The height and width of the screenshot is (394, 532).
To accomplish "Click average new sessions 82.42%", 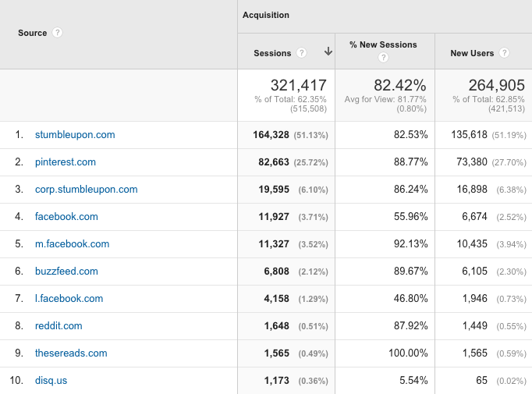I will click(399, 85).
